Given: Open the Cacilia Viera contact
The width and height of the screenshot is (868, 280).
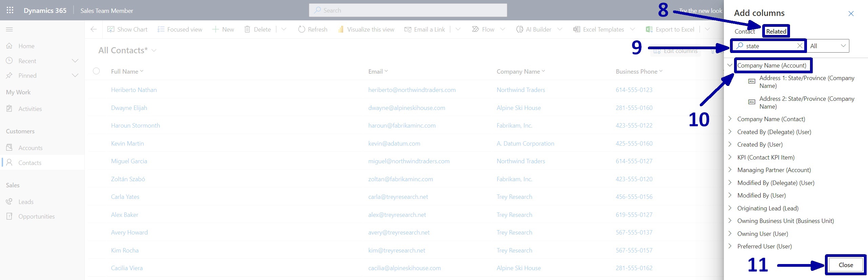Looking at the screenshot, I should coord(126,268).
